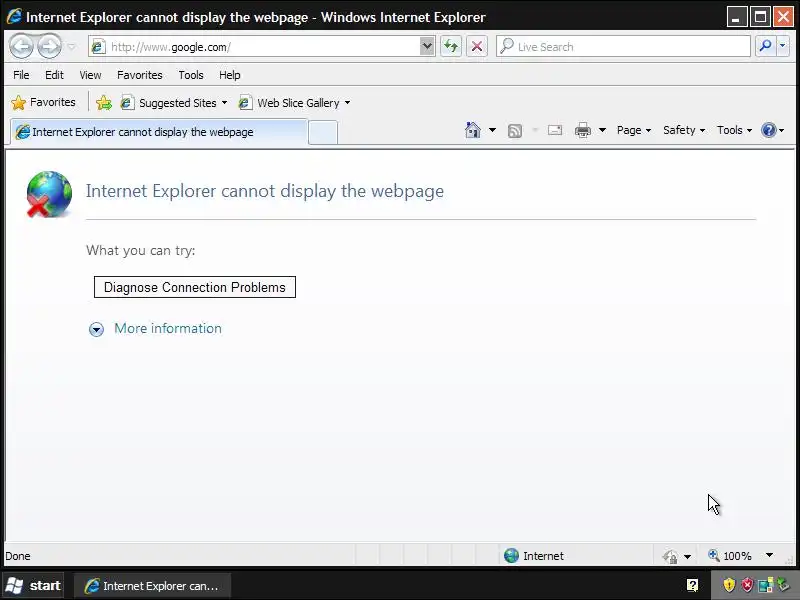Viewport: 800px width, 600px height.
Task: Refresh the page with green arrows icon
Action: click(451, 46)
